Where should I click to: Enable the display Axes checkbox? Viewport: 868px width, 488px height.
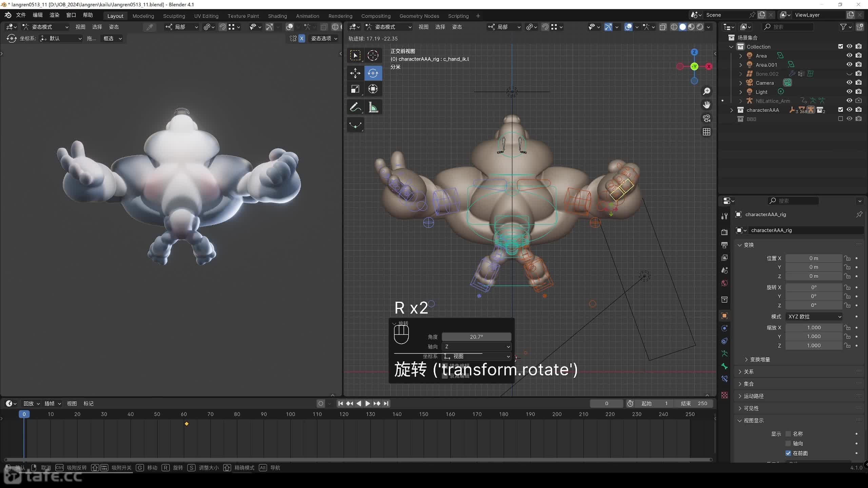coord(788,444)
